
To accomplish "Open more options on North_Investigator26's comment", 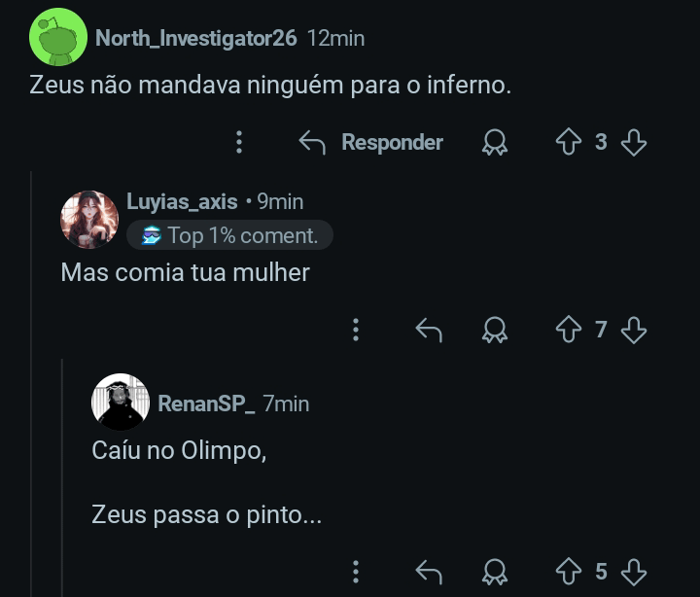I will [239, 143].
